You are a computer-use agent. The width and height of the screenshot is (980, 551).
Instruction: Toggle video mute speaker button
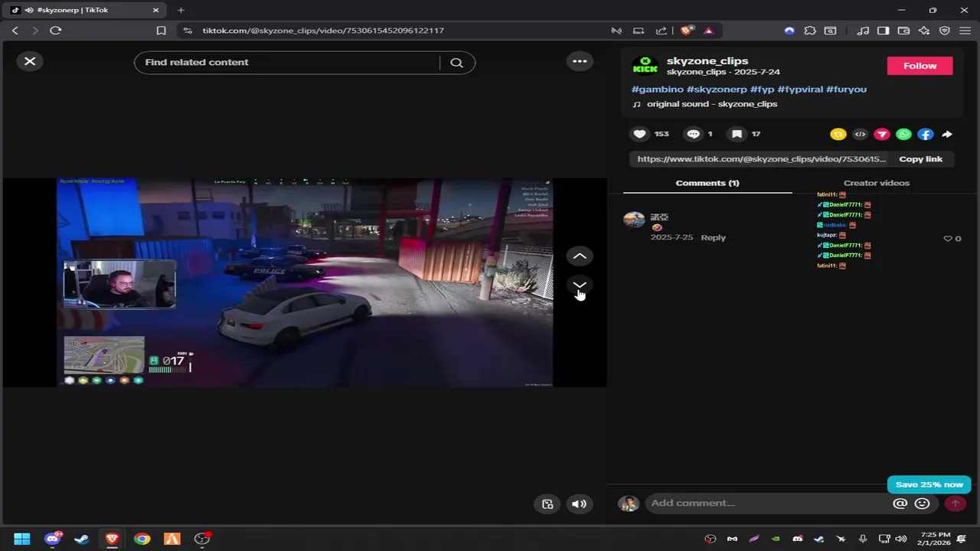tap(579, 504)
